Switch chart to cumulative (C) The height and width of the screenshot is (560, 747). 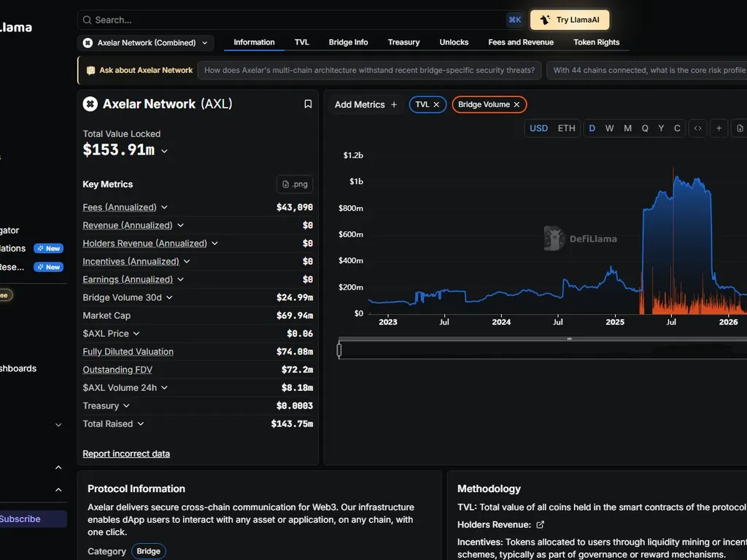pyautogui.click(x=677, y=128)
